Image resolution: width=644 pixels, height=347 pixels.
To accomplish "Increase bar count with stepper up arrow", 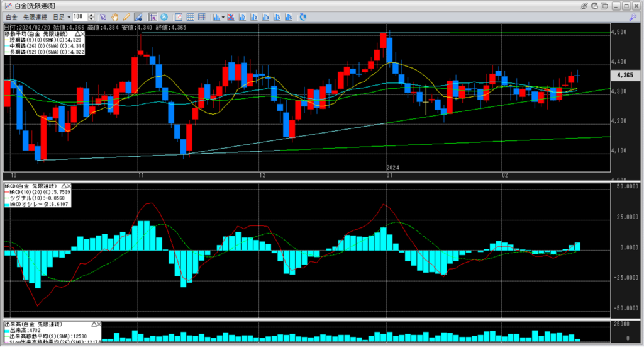I will coord(92,15).
